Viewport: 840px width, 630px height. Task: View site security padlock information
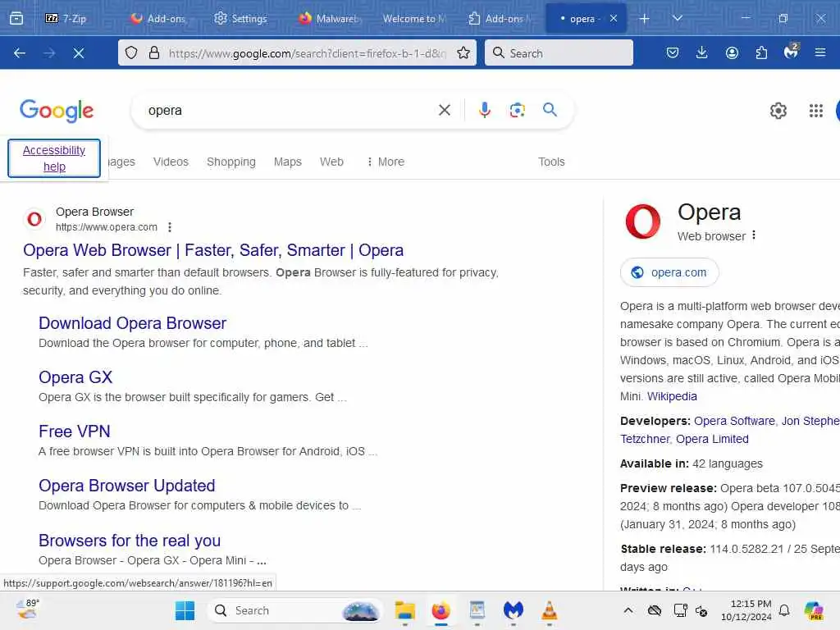point(154,52)
